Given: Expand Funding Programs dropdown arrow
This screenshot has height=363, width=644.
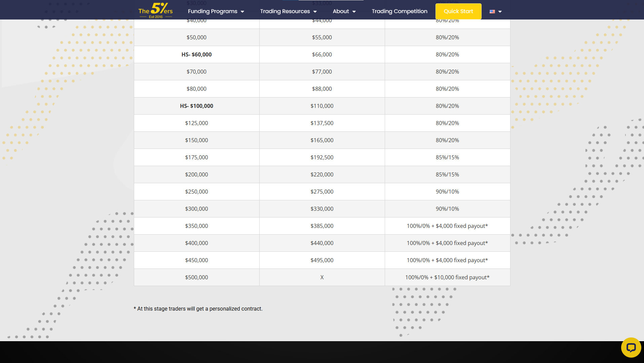Looking at the screenshot, I should [x=242, y=12].
